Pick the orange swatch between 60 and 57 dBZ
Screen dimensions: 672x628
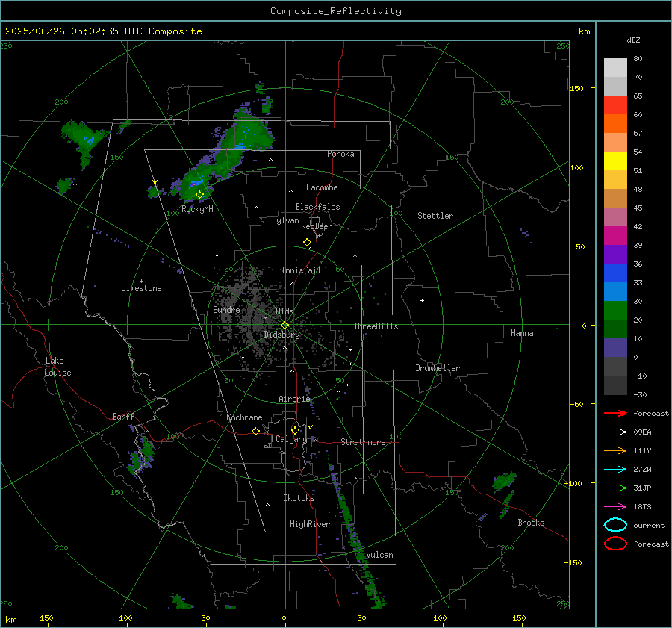point(615,124)
